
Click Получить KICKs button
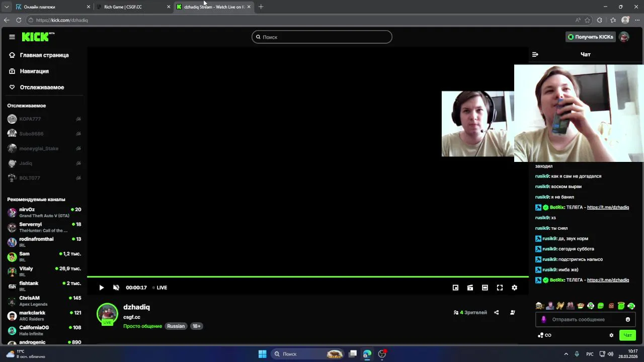[x=590, y=37]
